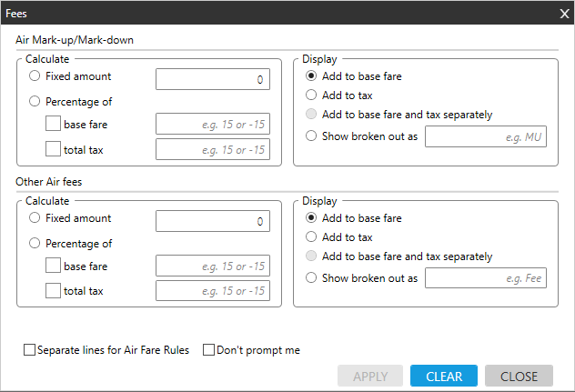This screenshot has height=392, width=575.
Task: Click the 'e.g. Fee' text field
Action: click(485, 278)
